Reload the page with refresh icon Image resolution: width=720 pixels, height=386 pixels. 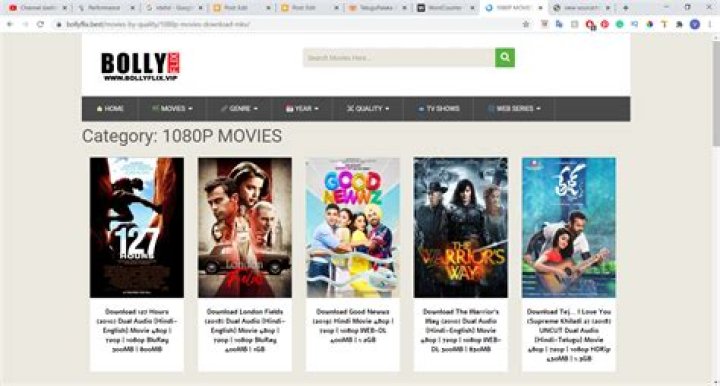(x=40, y=24)
